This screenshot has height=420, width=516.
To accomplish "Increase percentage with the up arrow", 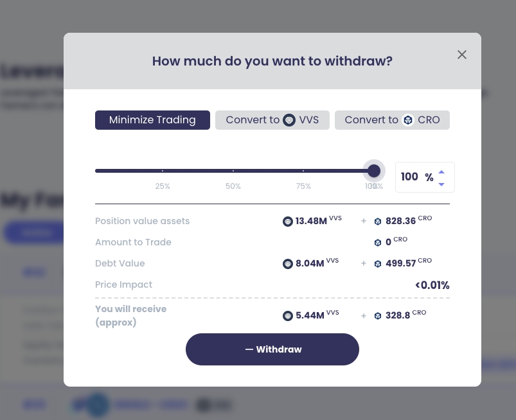I will [441, 171].
